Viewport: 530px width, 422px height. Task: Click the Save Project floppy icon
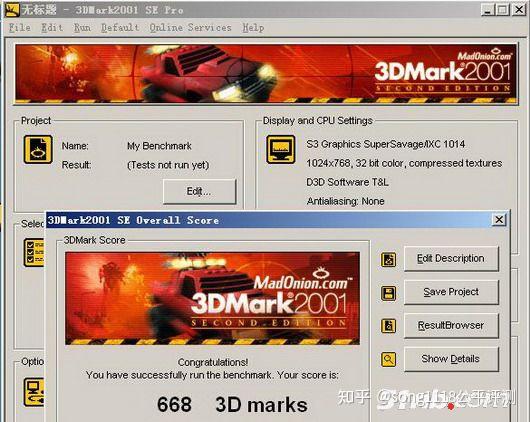[x=388, y=293]
